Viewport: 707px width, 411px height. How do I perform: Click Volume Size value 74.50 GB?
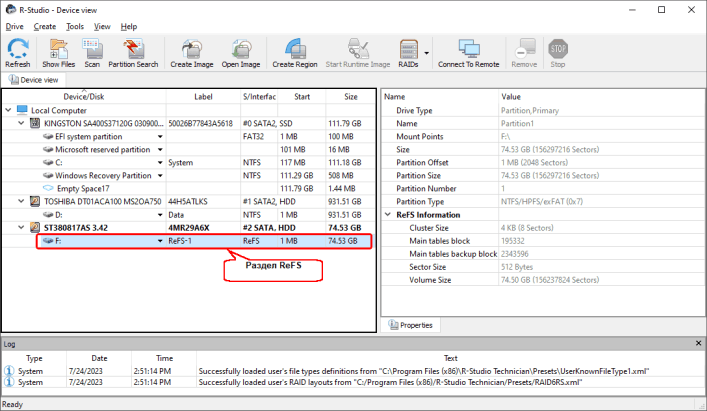click(550, 280)
